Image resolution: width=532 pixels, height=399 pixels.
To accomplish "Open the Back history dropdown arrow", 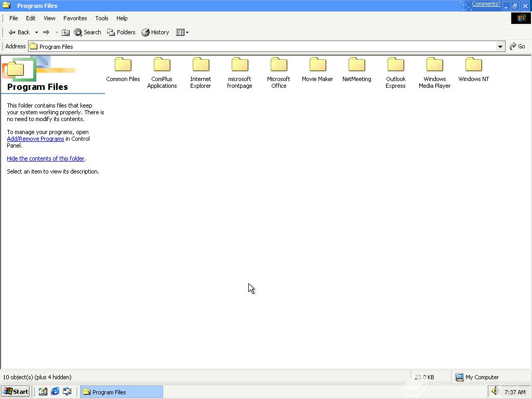I will click(36, 33).
